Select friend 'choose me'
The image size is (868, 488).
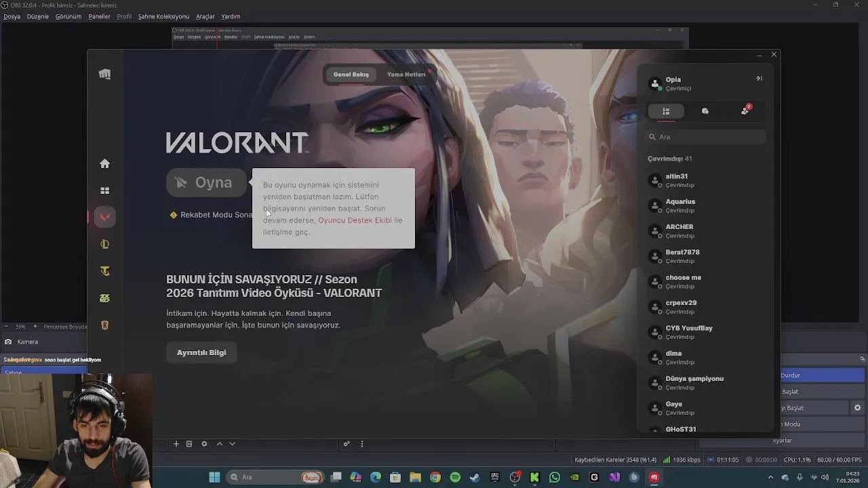point(705,281)
